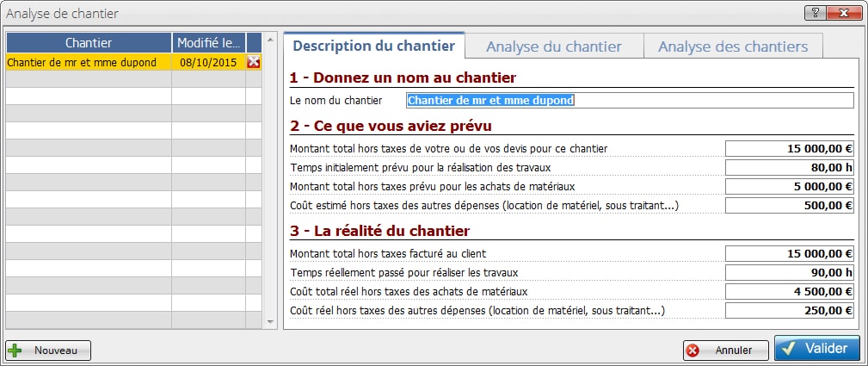Confirm with the Valider button

point(816,349)
